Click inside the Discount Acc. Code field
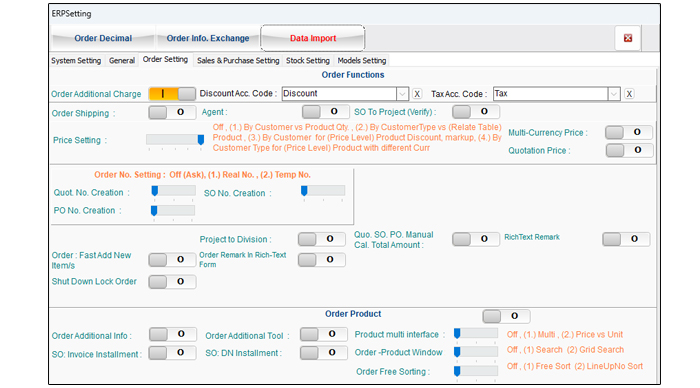Image resolution: width=700 pixels, height=388 pixels. pyautogui.click(x=339, y=94)
